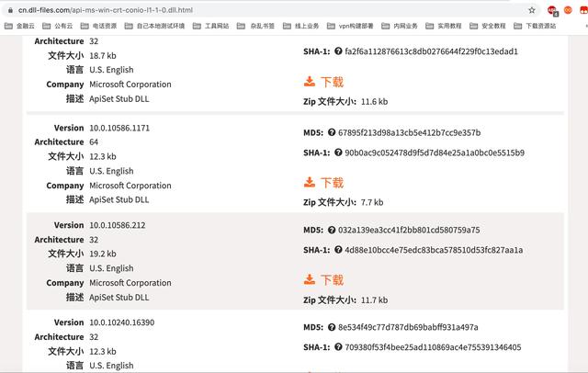Click help icon beside SHA-1 fa2f6a11
588x373 pixels.
pos(338,51)
